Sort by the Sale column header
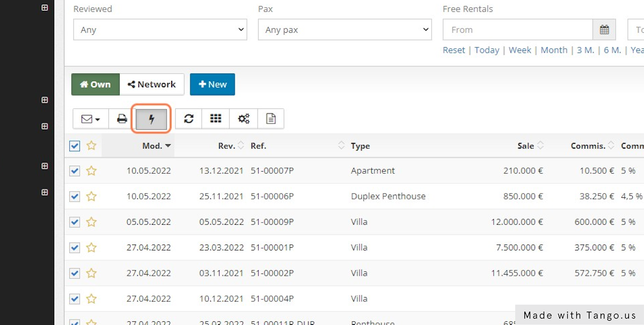The image size is (644, 325). pos(526,145)
